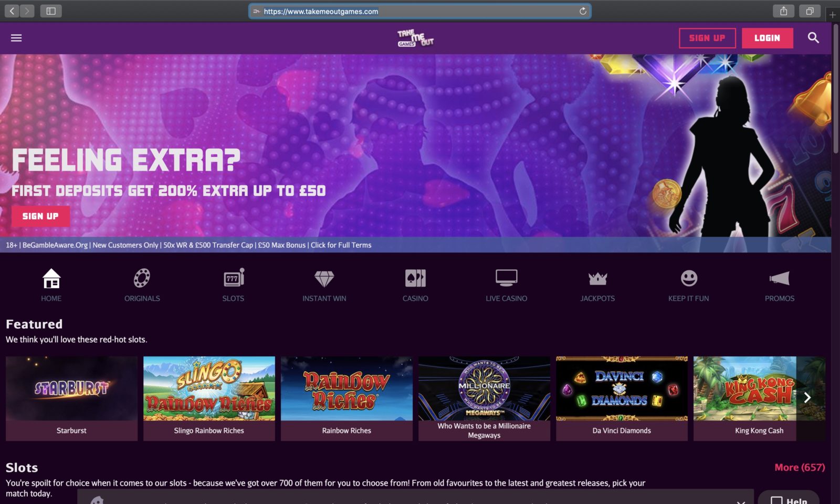Screen dimensions: 840x504
Task: Click the LOGIN button
Action: pos(767,38)
